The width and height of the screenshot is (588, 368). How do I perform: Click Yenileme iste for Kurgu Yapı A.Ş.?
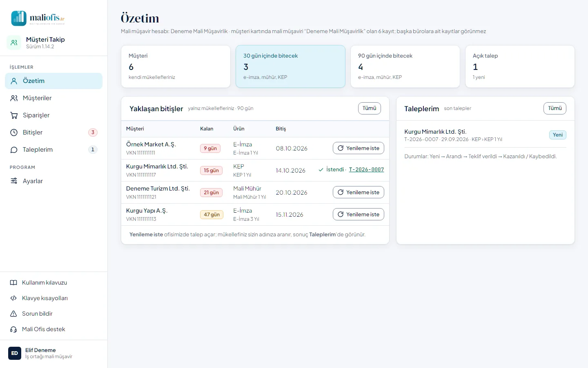pyautogui.click(x=359, y=214)
